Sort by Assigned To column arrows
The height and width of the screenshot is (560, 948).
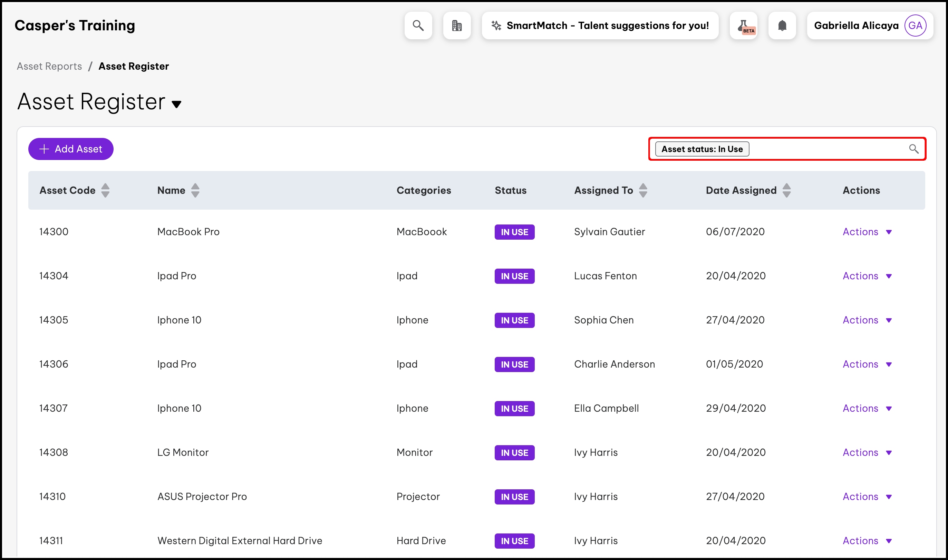[643, 190]
